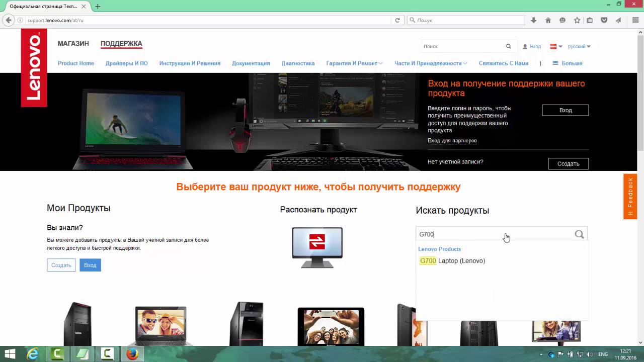The width and height of the screenshot is (644, 362).
Task: Open the Windows Start button
Action: point(10,354)
